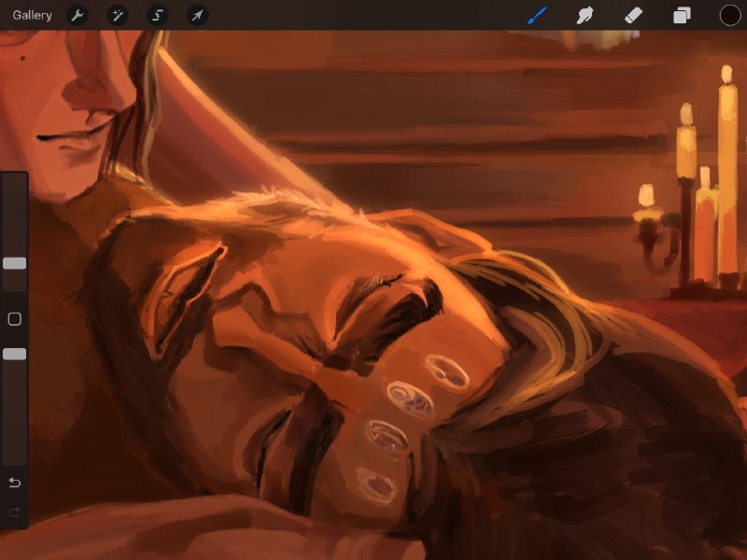Click the brush opacity slider handle
The width and height of the screenshot is (747, 560).
click(x=14, y=354)
